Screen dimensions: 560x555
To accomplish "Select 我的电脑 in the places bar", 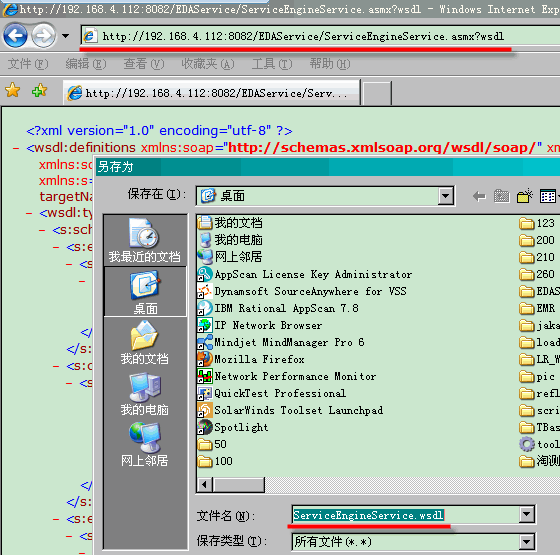I will (145, 394).
